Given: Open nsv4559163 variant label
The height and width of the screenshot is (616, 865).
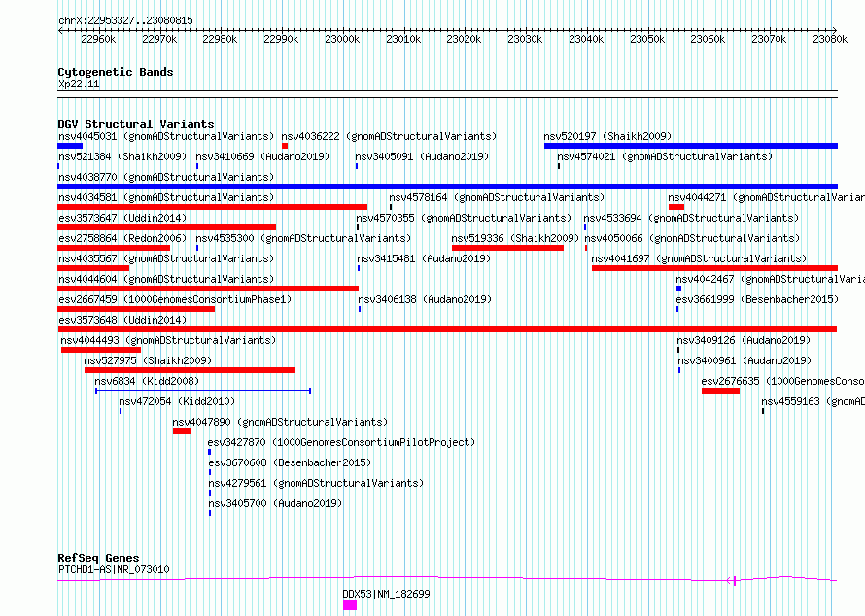Looking at the screenshot, I should coord(813,401).
